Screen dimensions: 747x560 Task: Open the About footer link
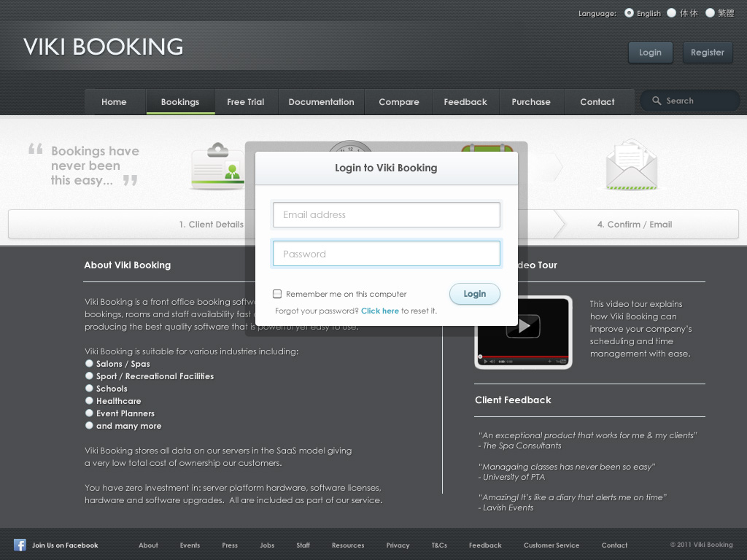click(148, 545)
